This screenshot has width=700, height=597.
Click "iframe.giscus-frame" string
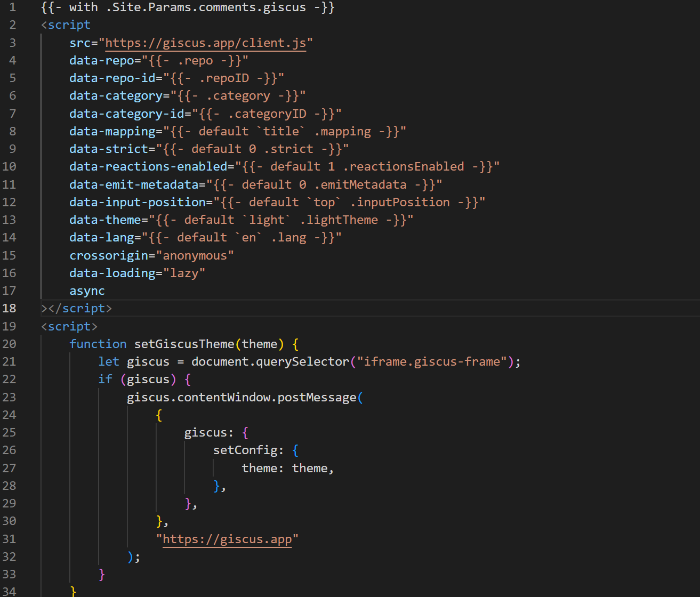pyautogui.click(x=432, y=361)
